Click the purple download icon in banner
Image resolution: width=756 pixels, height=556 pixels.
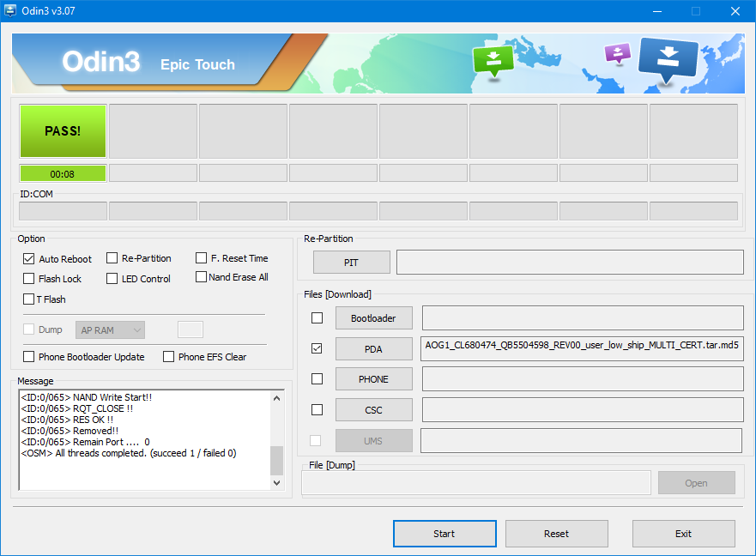point(618,53)
